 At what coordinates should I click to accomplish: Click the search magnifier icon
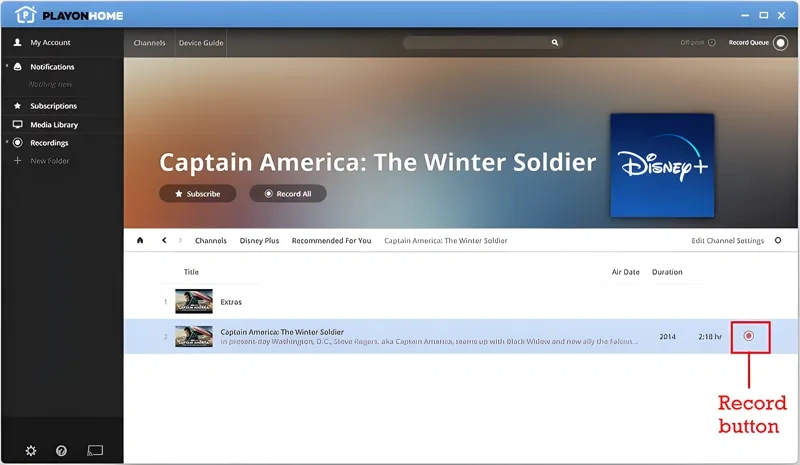pyautogui.click(x=555, y=43)
